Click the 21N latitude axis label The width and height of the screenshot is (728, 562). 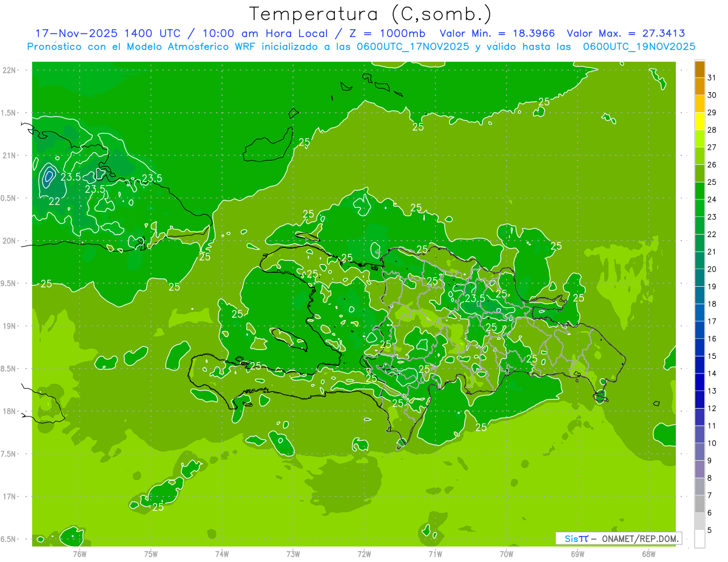(9, 156)
